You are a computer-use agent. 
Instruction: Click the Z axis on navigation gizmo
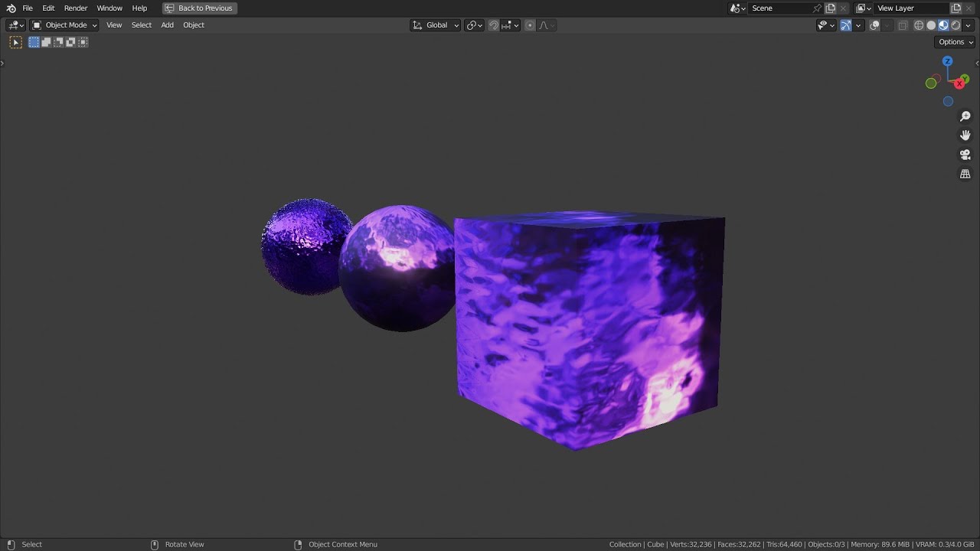click(947, 61)
